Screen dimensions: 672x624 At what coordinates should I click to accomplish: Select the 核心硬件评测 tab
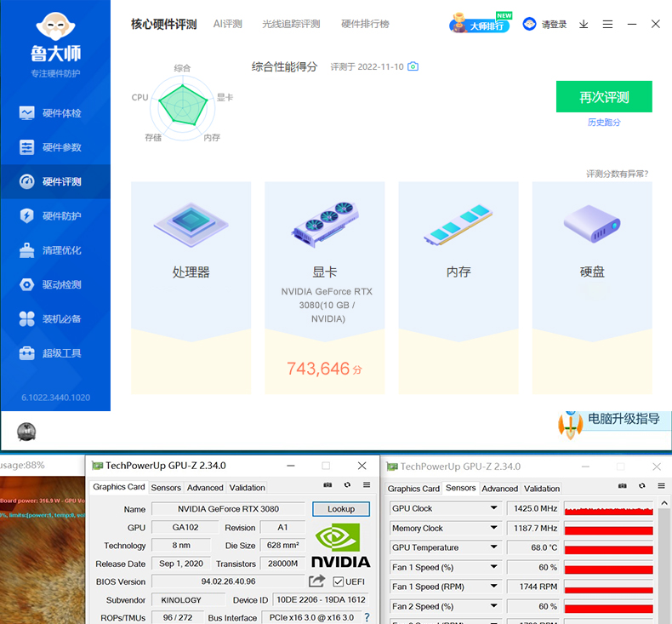163,24
